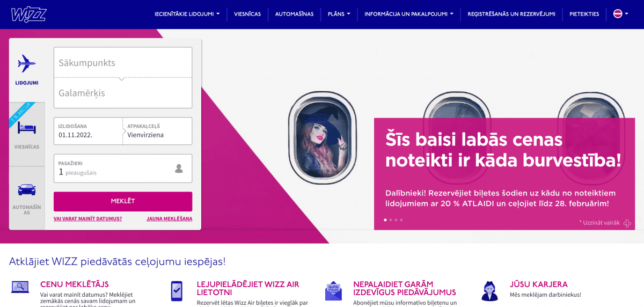Select the car Automašīnas tab icon
This screenshot has height=307, width=644.
coord(27,189)
